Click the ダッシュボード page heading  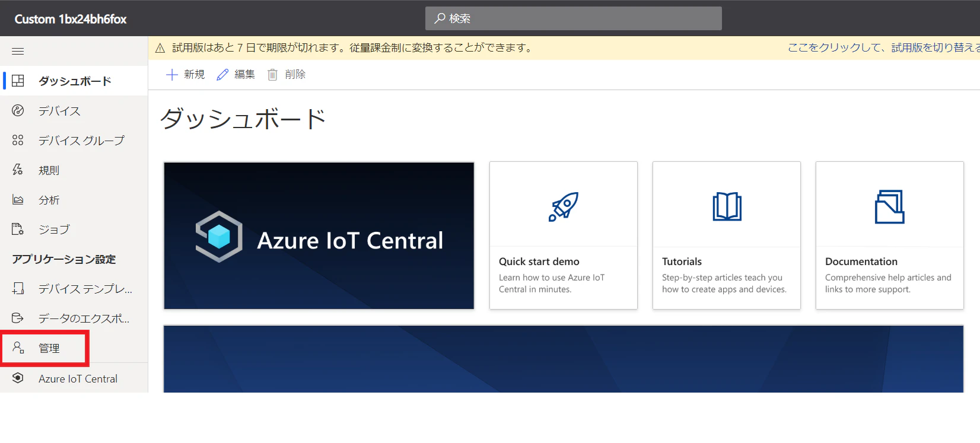[243, 119]
